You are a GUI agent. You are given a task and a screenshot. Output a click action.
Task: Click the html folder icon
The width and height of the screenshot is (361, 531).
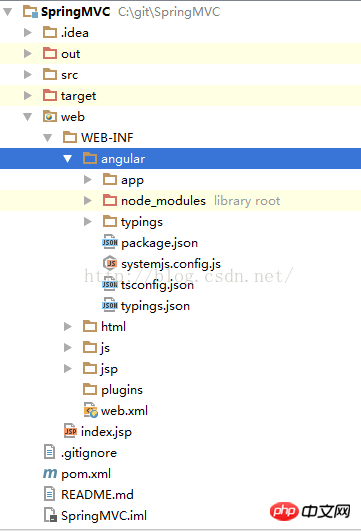tap(90, 326)
